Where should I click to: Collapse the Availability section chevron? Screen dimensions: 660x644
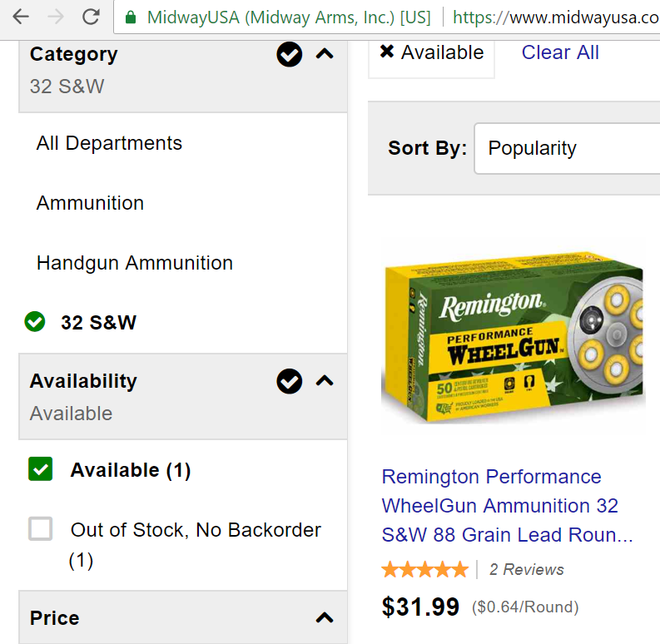click(325, 381)
